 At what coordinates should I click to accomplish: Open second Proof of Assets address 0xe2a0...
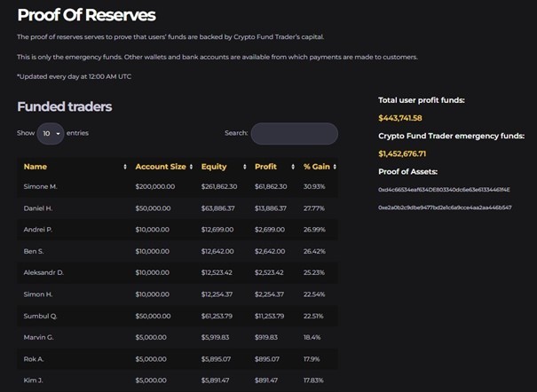(445, 208)
